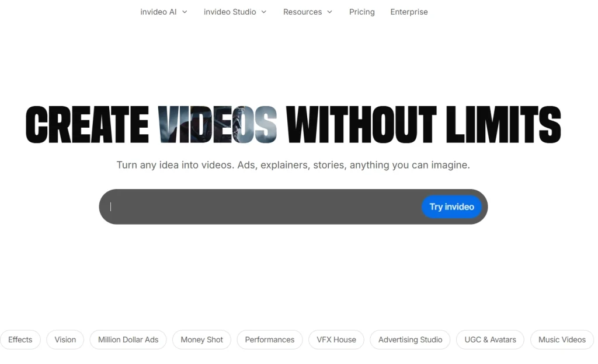Select the UGC & Avatars pill

click(489, 339)
